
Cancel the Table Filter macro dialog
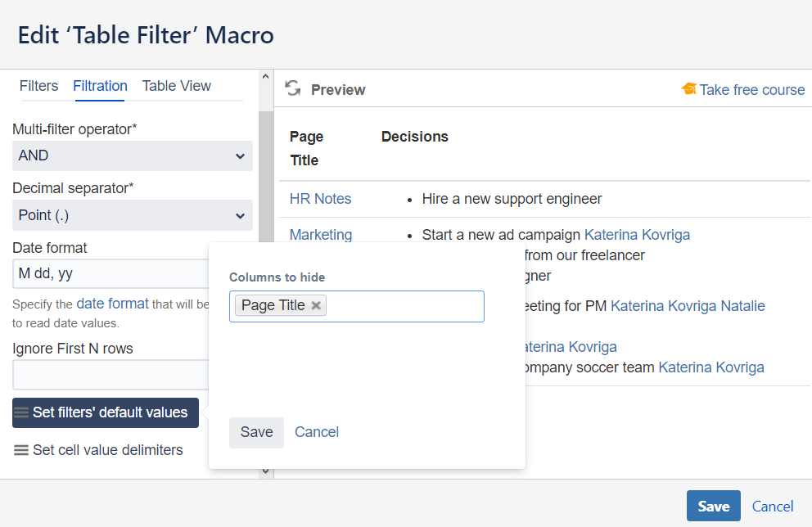773,507
